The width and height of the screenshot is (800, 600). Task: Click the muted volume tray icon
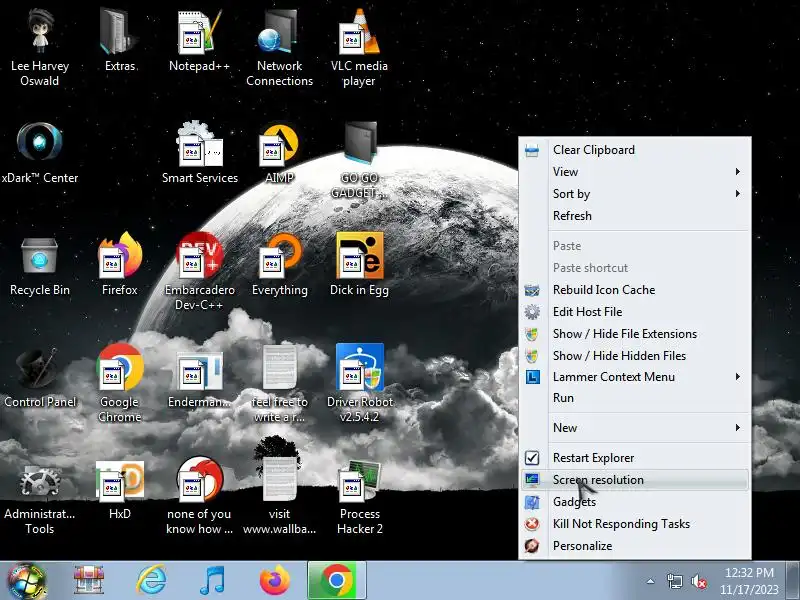[698, 581]
